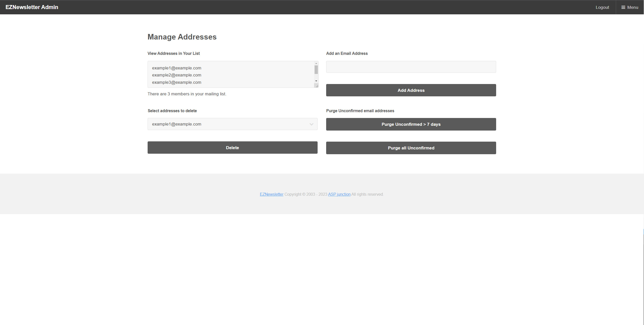The image size is (644, 325).
Task: Click the Manage Addresses heading
Action: 182,37
